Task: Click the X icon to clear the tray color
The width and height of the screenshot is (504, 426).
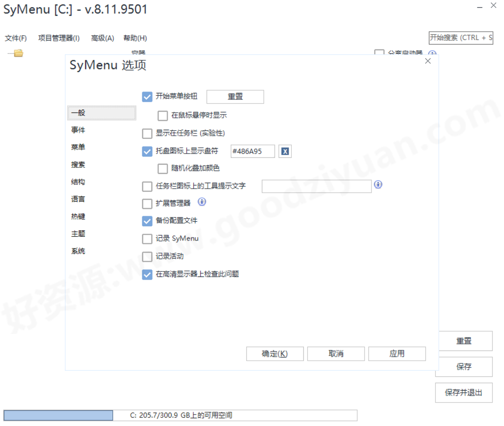Action: pos(284,151)
